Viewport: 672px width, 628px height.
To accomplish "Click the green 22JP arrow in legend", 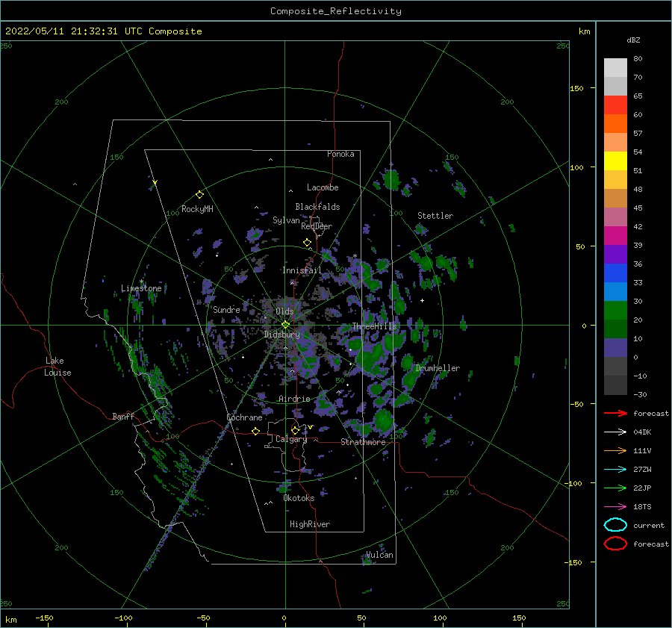I will 615,488.
